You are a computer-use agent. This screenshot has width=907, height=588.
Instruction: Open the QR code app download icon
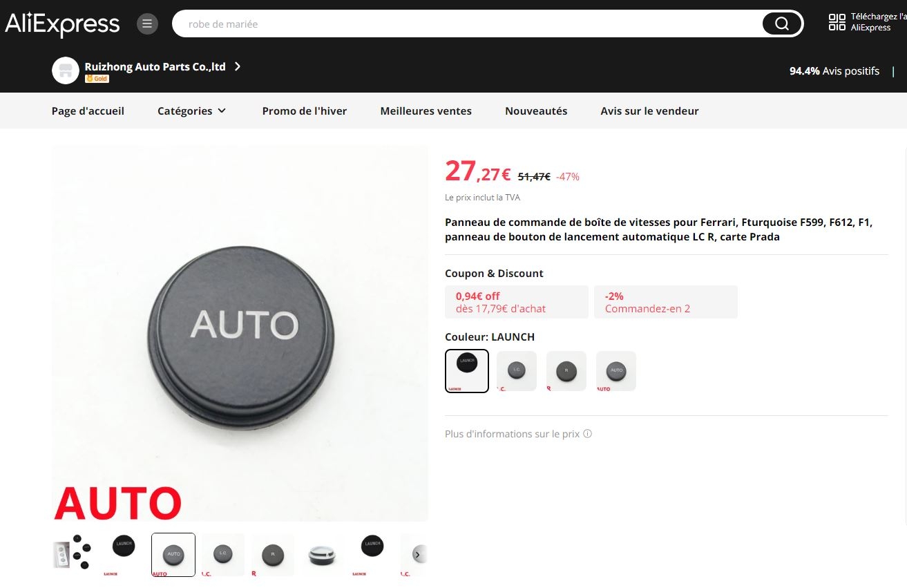pos(837,22)
